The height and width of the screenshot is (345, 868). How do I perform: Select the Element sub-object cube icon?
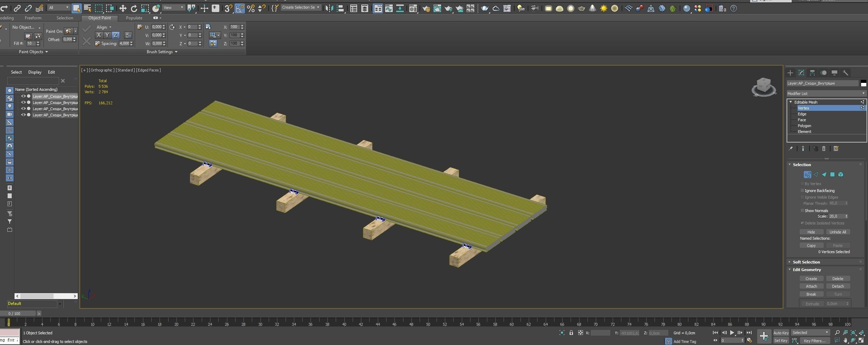click(x=841, y=174)
